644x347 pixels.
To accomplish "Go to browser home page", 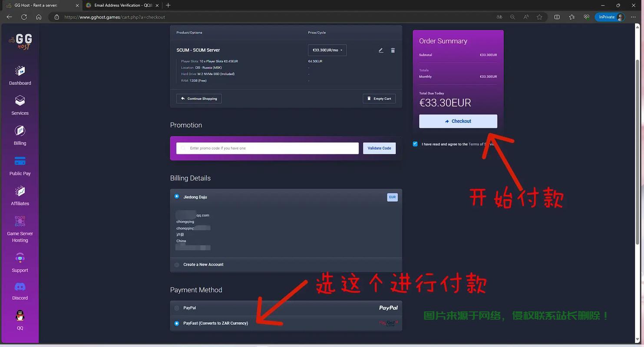I will 39,17.
